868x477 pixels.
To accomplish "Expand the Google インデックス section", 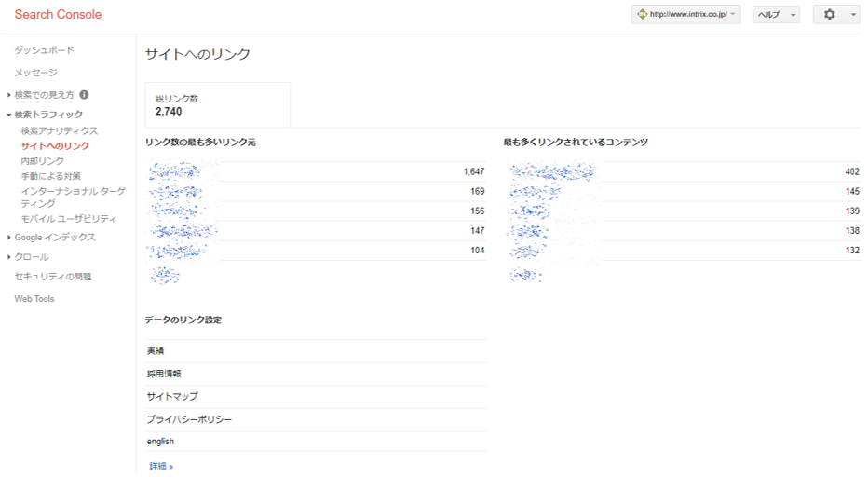I will [54, 238].
